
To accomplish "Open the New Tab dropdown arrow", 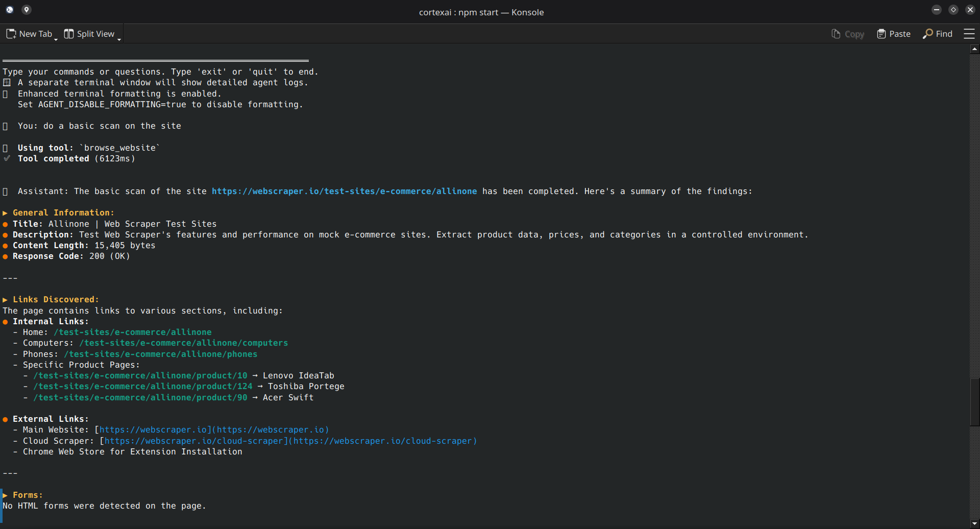I will pos(56,39).
